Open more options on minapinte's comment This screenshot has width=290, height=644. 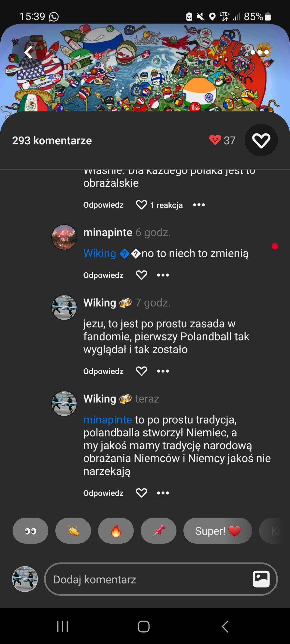pos(163,275)
